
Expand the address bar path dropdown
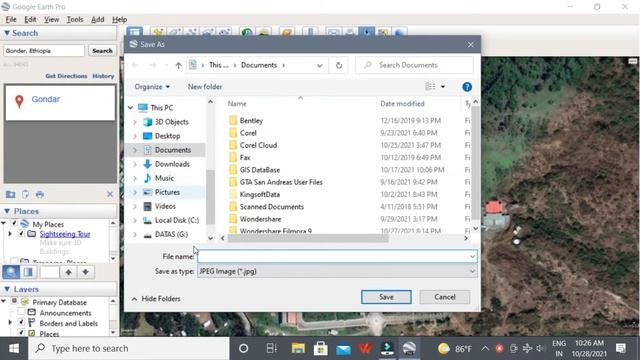click(x=320, y=65)
